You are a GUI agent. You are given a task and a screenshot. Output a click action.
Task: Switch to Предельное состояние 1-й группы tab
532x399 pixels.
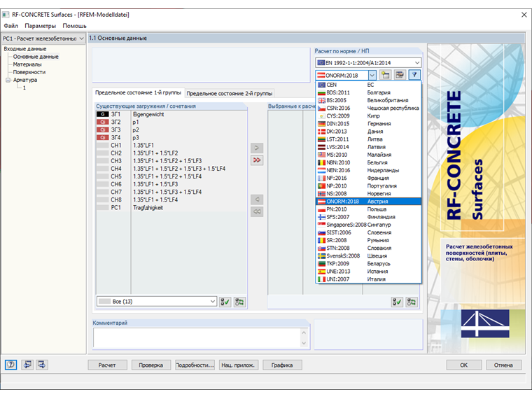click(138, 92)
